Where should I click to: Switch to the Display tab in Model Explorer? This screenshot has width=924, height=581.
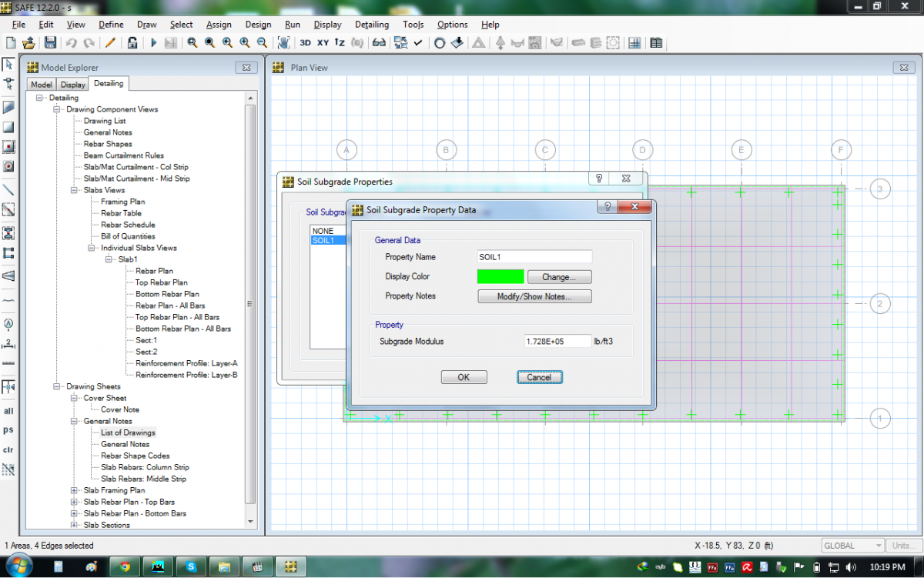pyautogui.click(x=73, y=85)
